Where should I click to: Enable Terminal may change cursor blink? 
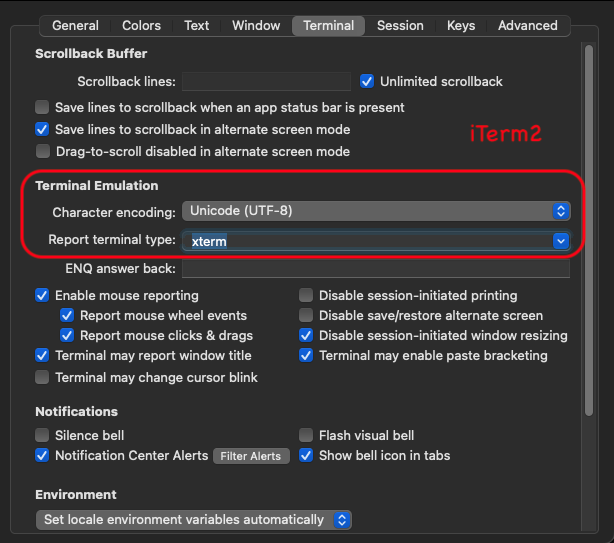tap(42, 377)
